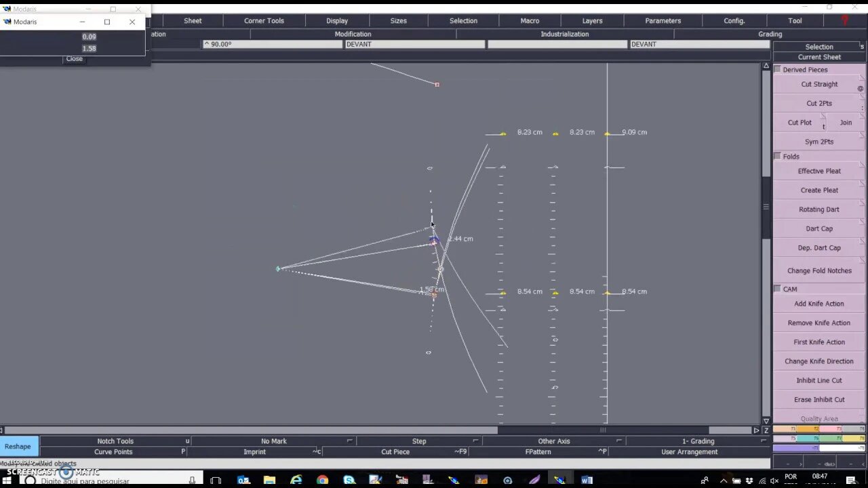Select the Effective Pleat tool

819,171
